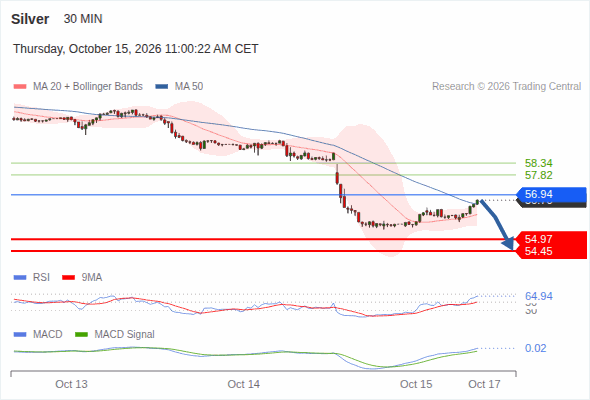The width and height of the screenshot is (590, 400).
Task: Click the 57.82 resistance level label
Action: pos(539,175)
